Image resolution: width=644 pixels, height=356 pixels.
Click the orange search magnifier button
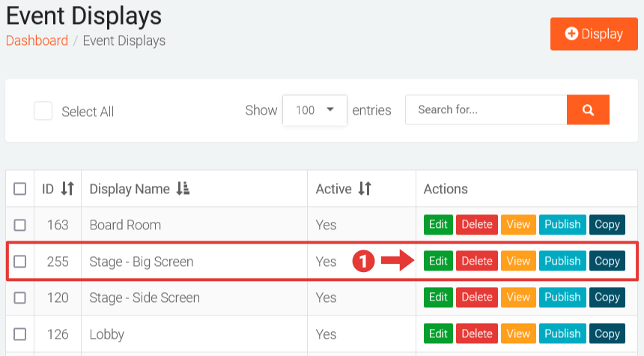[x=588, y=110]
